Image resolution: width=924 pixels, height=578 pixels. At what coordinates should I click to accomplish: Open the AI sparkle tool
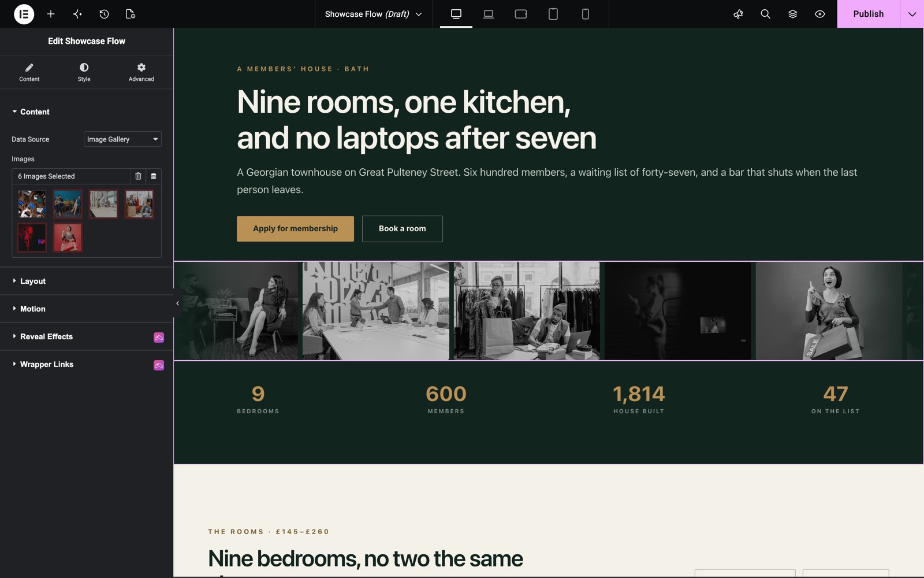pyautogui.click(x=77, y=14)
